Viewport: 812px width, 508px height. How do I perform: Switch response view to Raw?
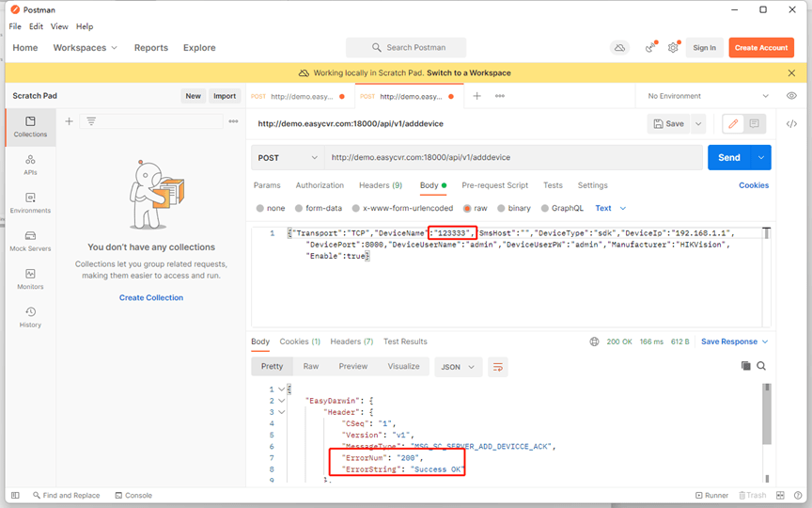311,367
